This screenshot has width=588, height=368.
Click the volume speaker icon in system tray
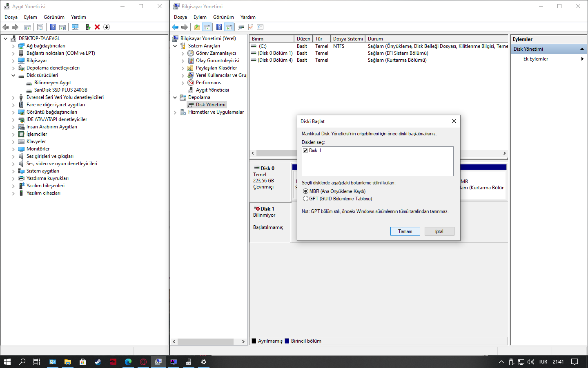531,362
